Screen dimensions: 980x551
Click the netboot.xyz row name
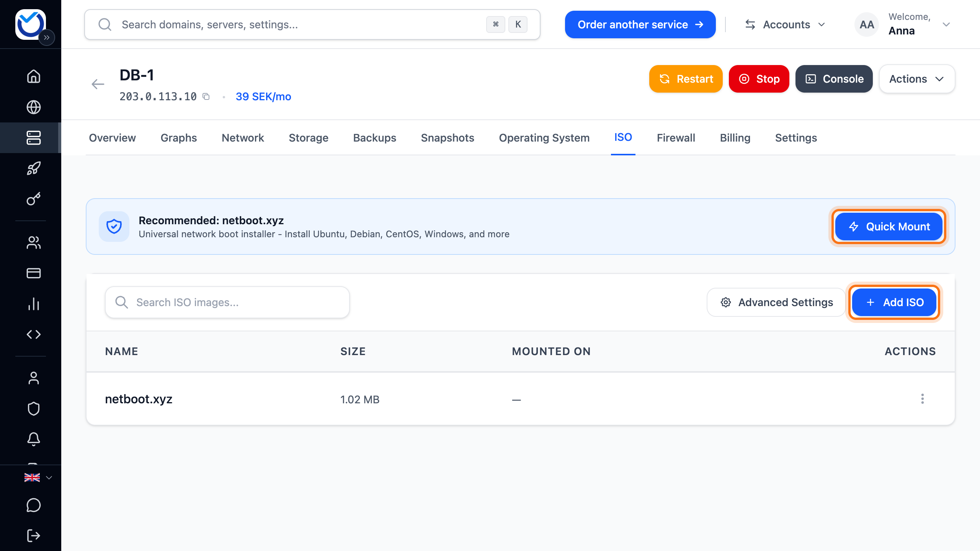pos(139,399)
